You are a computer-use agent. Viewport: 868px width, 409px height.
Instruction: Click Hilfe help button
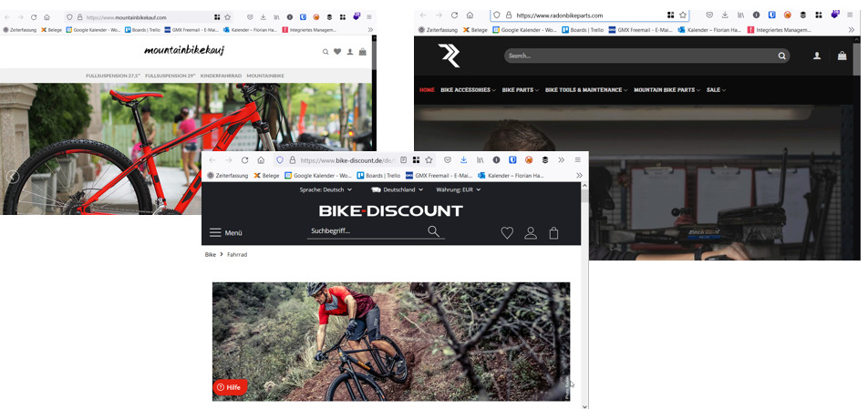point(229,387)
